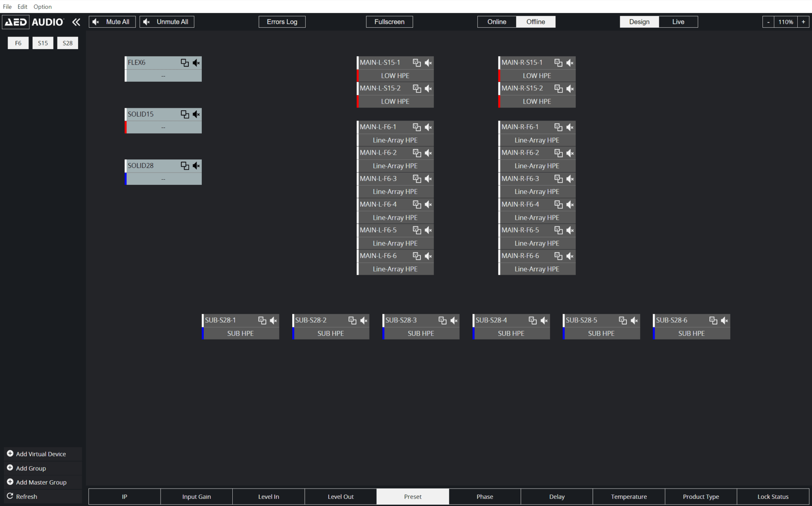Mute MAIN-R-S15-2 via its speaker icon
Viewport: 812px width, 506px height.
click(570, 88)
